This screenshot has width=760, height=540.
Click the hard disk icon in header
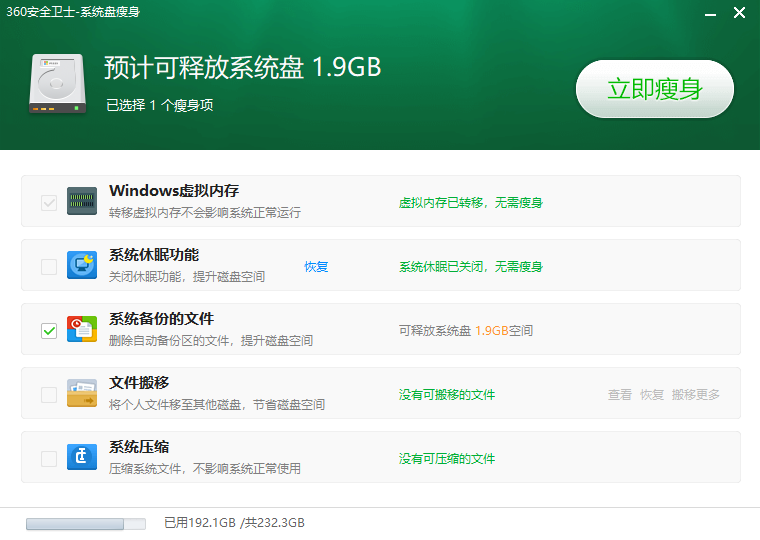coord(56,83)
